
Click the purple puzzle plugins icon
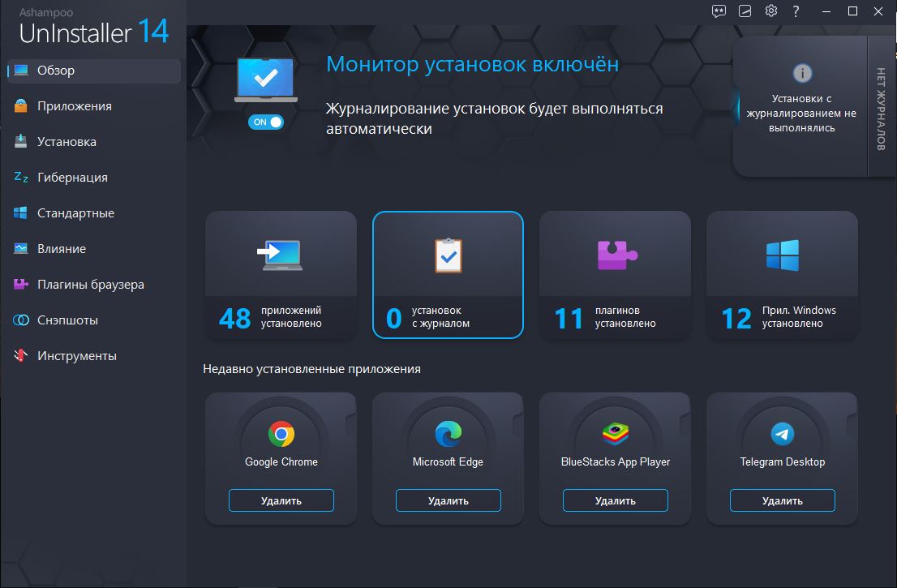616,255
